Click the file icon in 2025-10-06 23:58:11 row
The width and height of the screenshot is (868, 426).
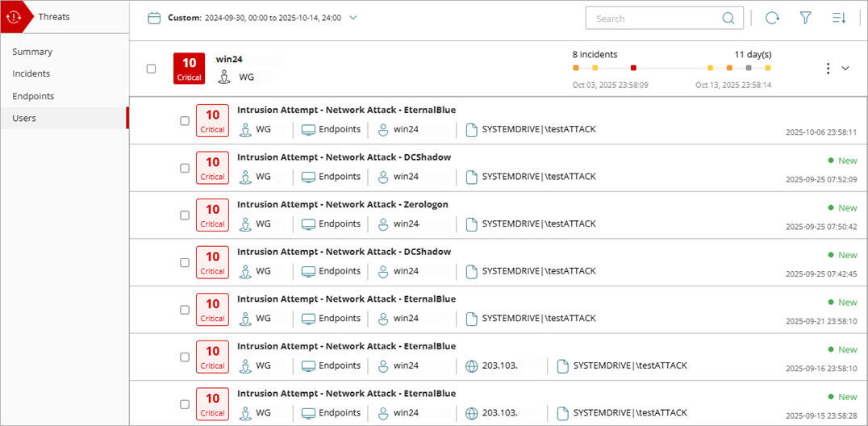coord(471,130)
